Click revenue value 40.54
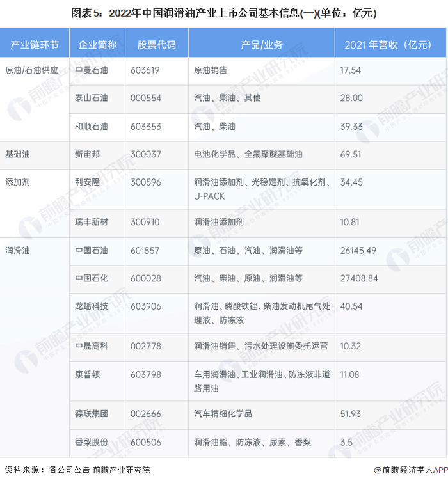Viewport: 448px width, 483px height. pyautogui.click(x=351, y=306)
